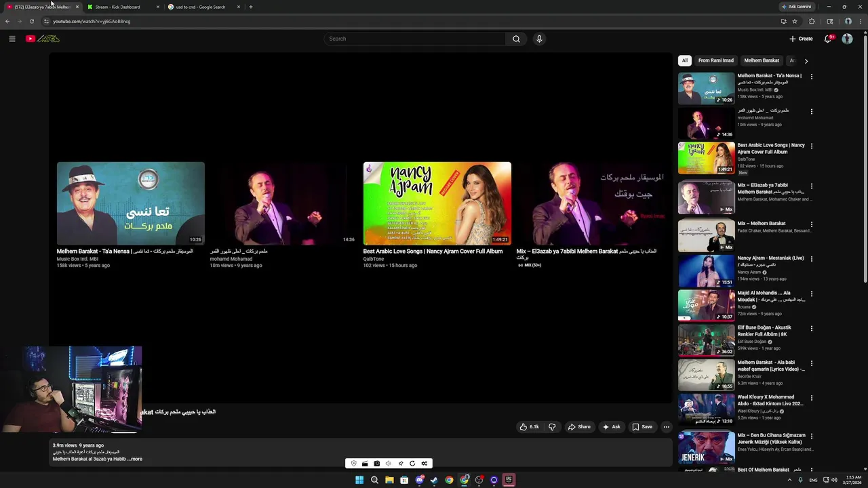Go back with the browser back arrow
The height and width of the screenshot is (488, 868).
pos(7,21)
